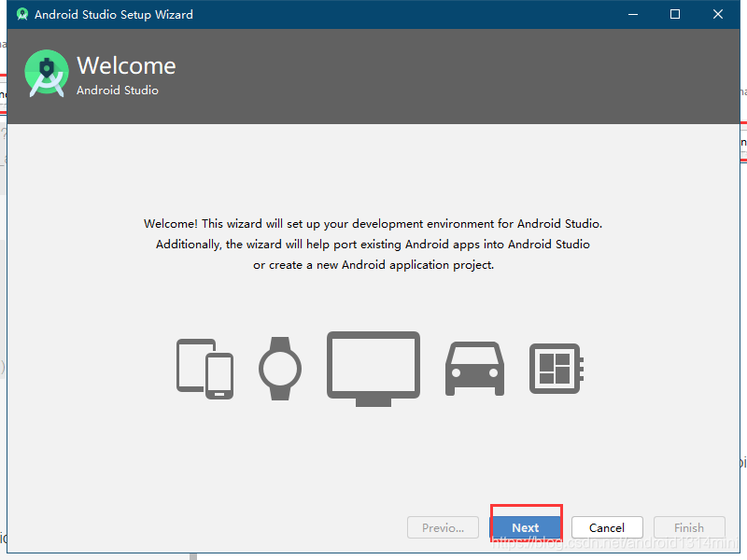Click the title bar Android Studio icon
Viewport: 747px width, 560px height.
tap(21, 14)
